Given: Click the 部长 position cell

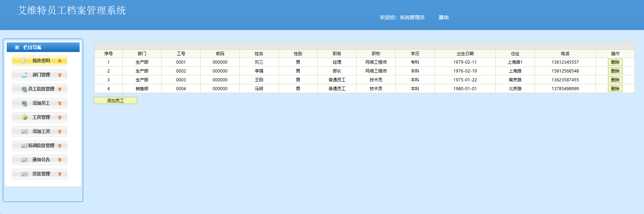Looking at the screenshot, I should [x=337, y=71].
